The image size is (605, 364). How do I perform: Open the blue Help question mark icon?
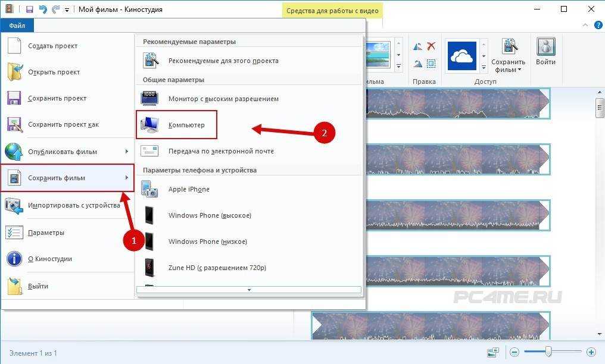coord(598,26)
